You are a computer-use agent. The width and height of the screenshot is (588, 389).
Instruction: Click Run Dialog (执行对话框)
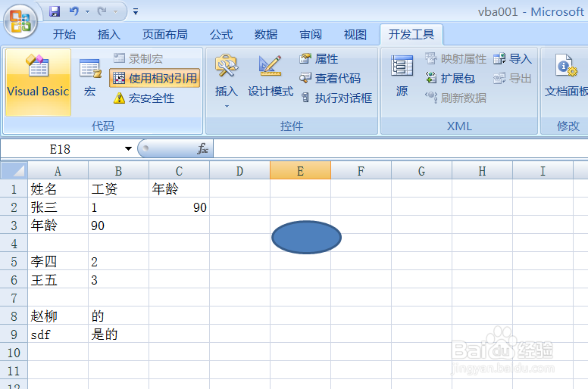point(336,98)
